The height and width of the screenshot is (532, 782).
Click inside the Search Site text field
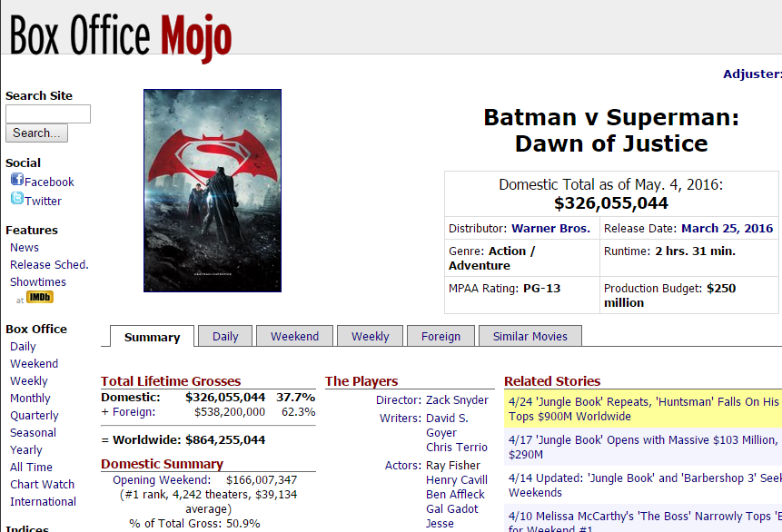(48, 113)
